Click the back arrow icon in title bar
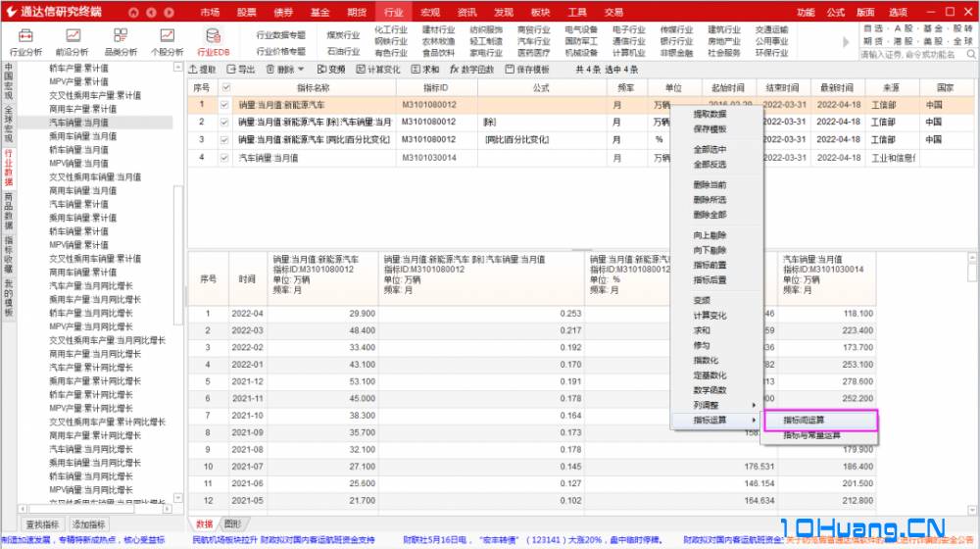Screen dimensions: 980x549 coord(151,12)
